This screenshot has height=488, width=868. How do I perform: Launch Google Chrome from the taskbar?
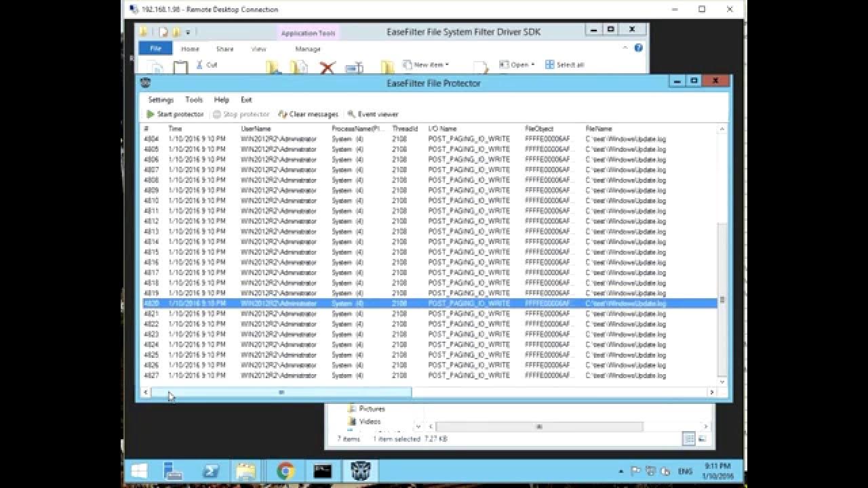[285, 470]
